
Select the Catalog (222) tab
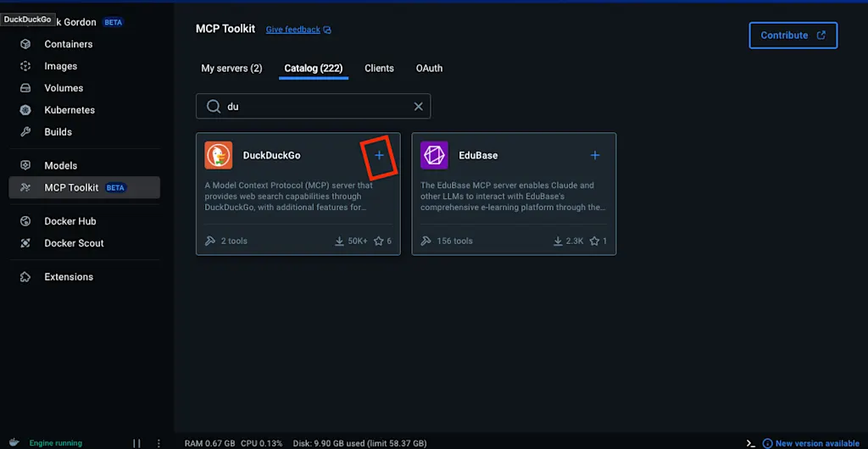[x=314, y=69]
